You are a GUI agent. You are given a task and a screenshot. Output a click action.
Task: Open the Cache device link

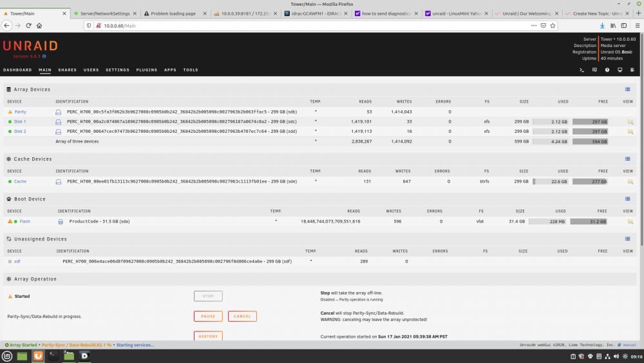pyautogui.click(x=20, y=181)
